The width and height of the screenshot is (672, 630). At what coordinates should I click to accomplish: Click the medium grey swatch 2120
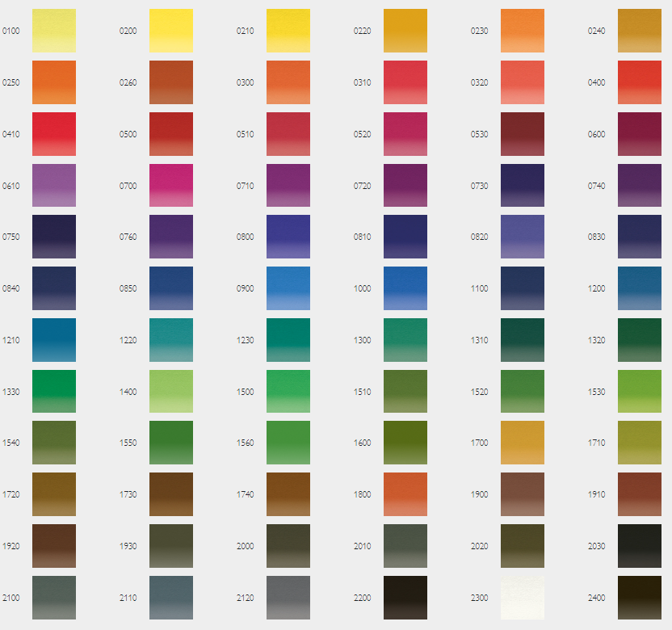click(288, 598)
